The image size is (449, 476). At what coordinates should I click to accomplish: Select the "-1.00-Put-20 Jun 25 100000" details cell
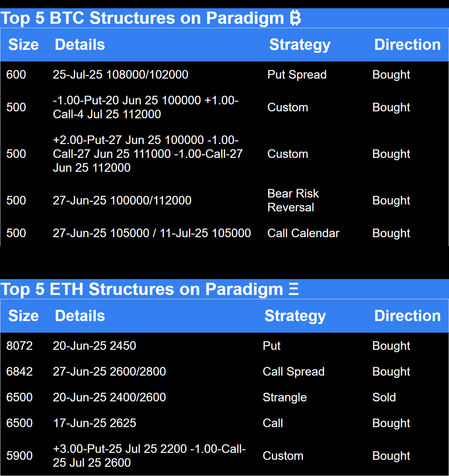tap(146, 107)
